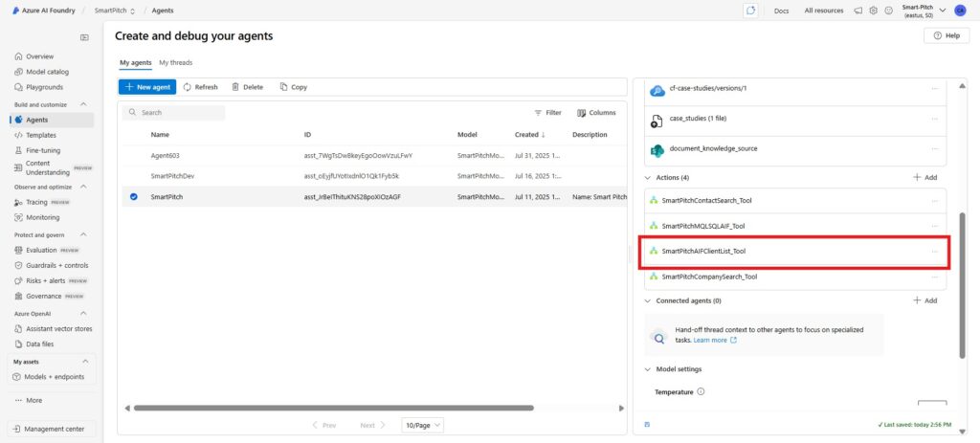Collapse the Actions (4) section
Viewport: 980px width, 443px height.
coord(648,177)
